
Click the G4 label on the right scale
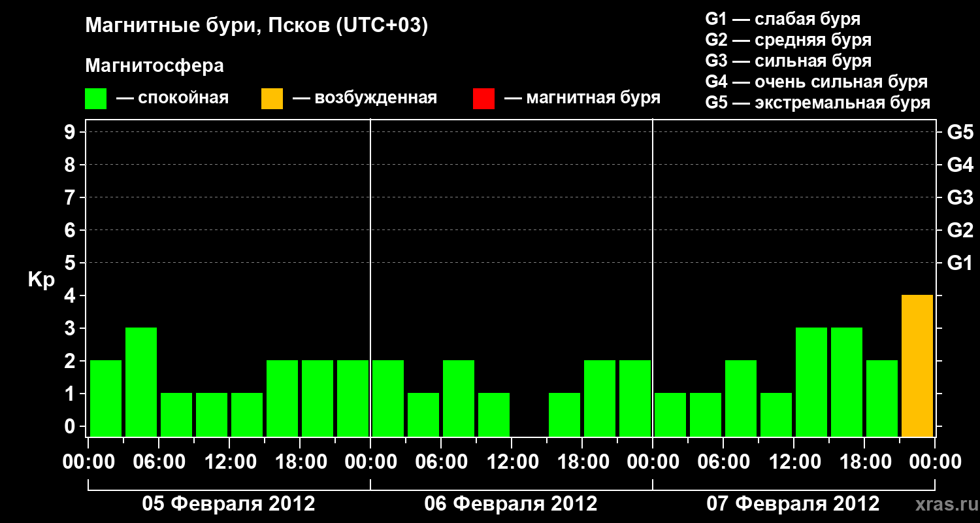(x=960, y=165)
